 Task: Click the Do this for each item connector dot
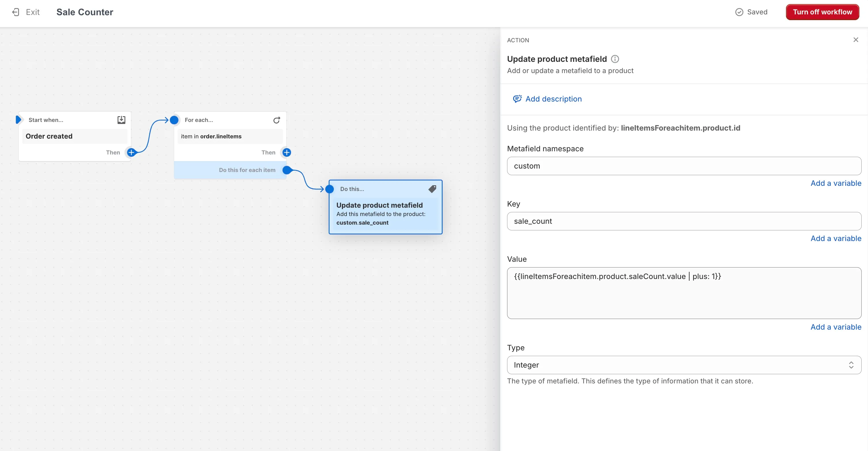click(x=287, y=170)
